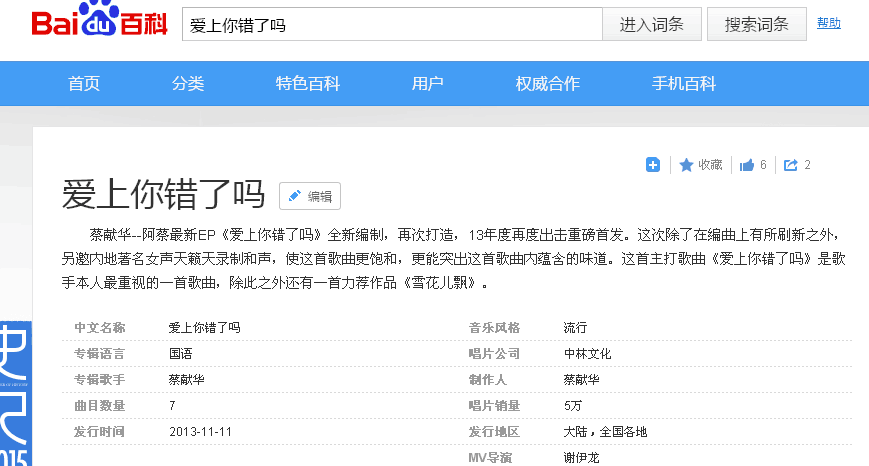
Task: Click the blue plus icon beside 收藏
Action: (x=653, y=165)
